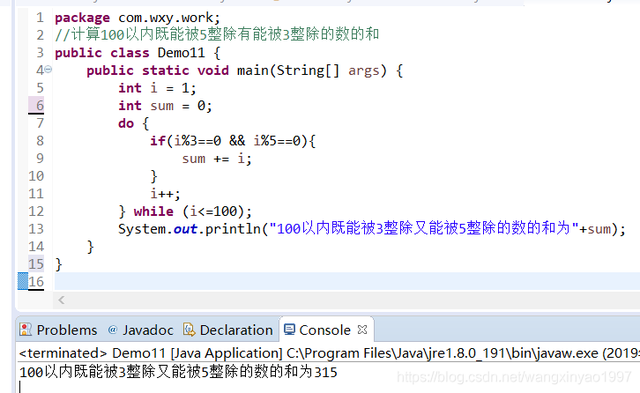Image resolution: width=640 pixels, height=393 pixels.
Task: Click the horizontal scrollbar left arrow
Action: 61,300
